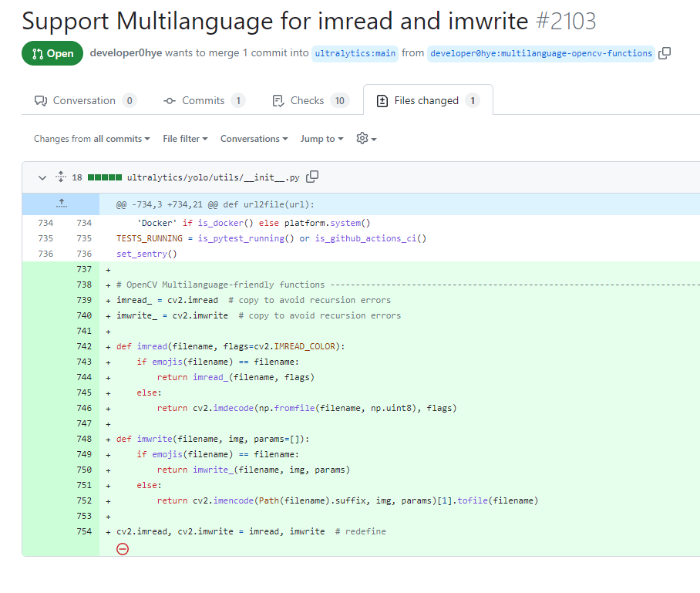Click old line number 735
The height and width of the screenshot is (593, 700).
[45, 238]
